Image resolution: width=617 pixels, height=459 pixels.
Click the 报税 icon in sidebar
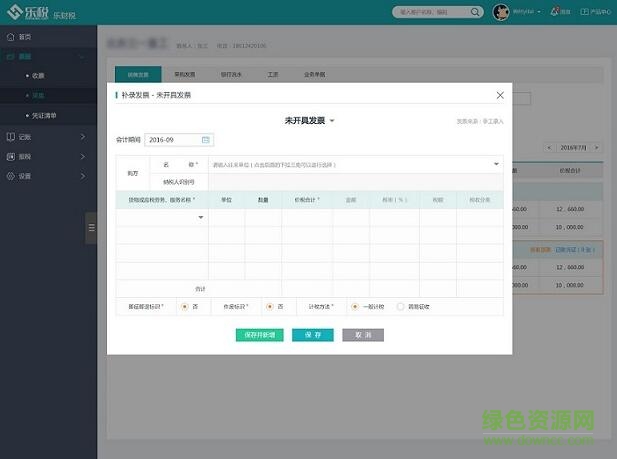11,156
